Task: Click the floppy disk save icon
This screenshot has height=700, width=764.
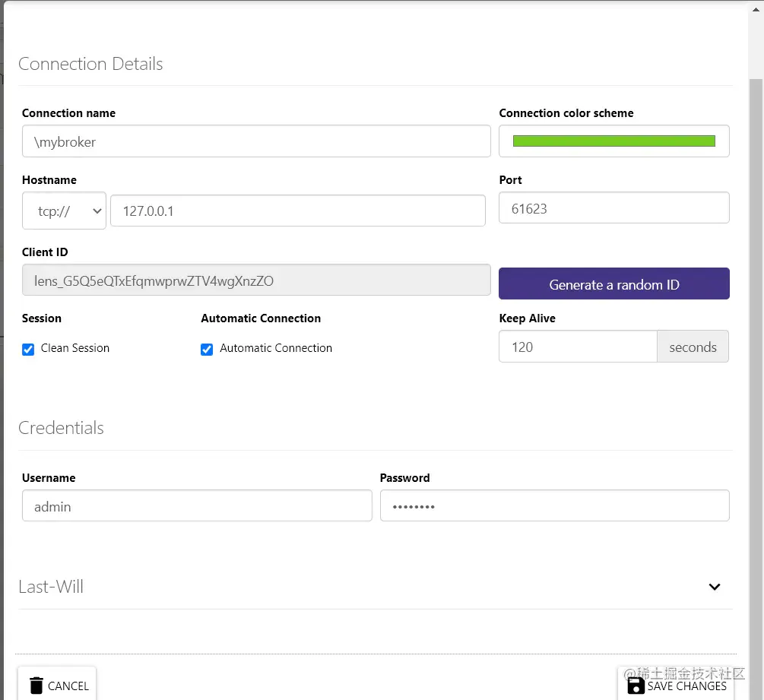Action: click(636, 685)
